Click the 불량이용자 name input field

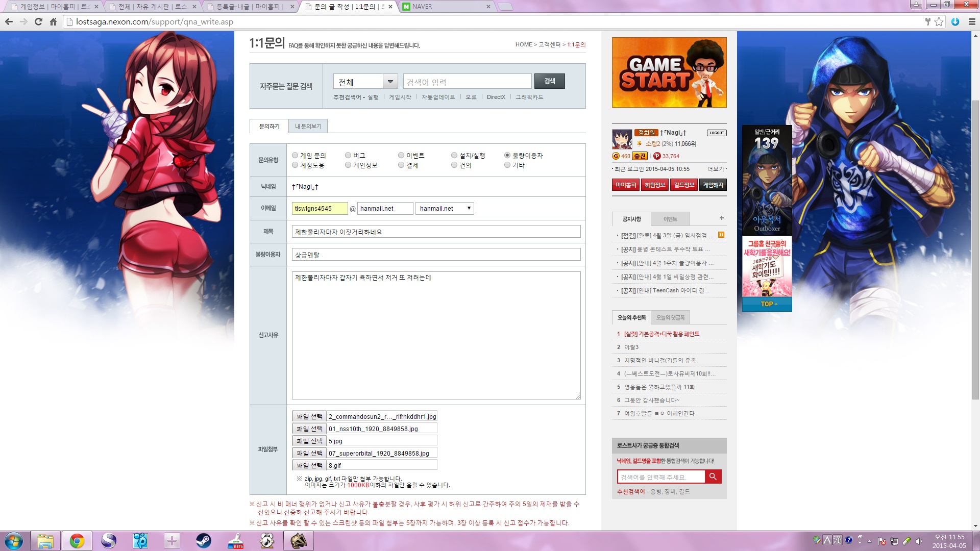click(436, 255)
